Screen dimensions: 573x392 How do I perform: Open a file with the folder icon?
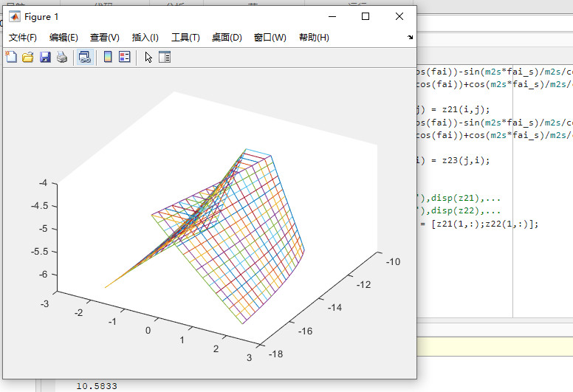pos(28,57)
